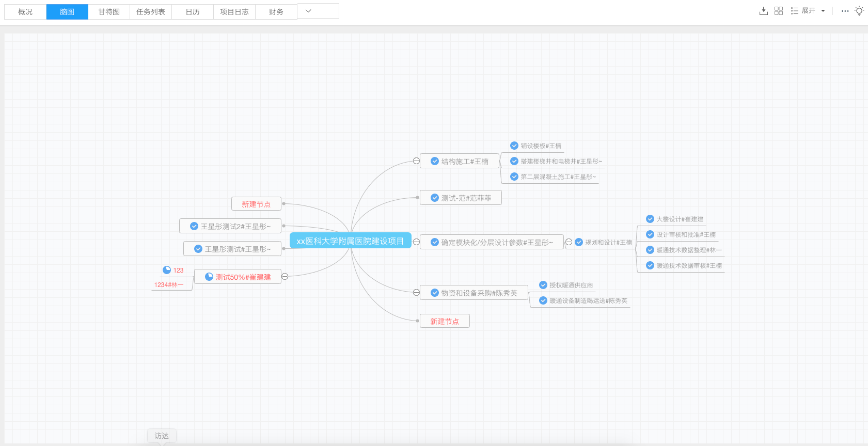Select 确定模块化/分层设计参数#王星彤~ node label
The width and height of the screenshot is (868, 446).
click(497, 242)
